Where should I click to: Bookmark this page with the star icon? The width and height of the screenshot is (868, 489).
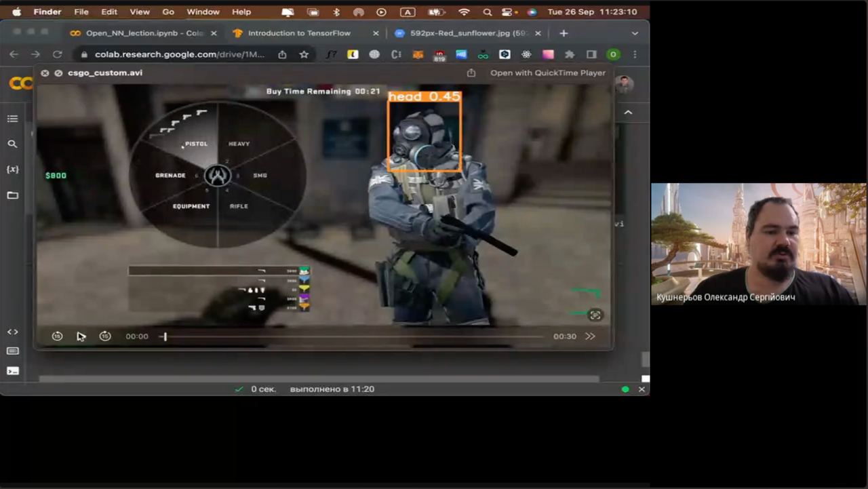[304, 54]
